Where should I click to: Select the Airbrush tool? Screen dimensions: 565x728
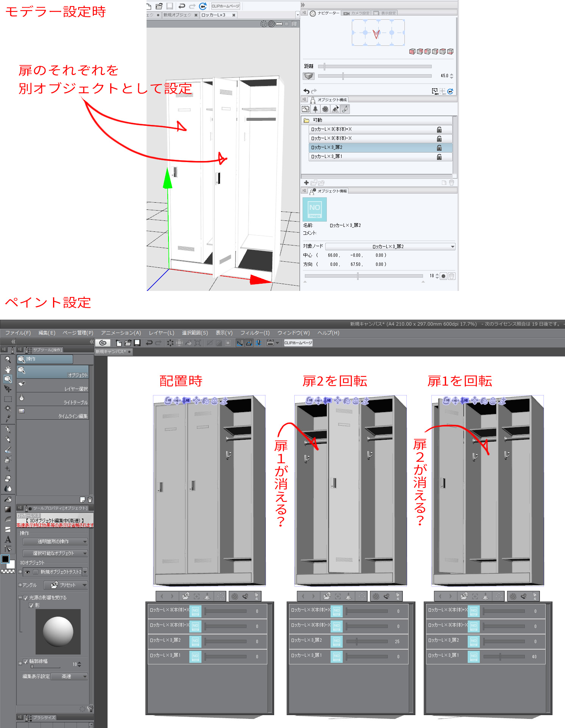(x=8, y=459)
